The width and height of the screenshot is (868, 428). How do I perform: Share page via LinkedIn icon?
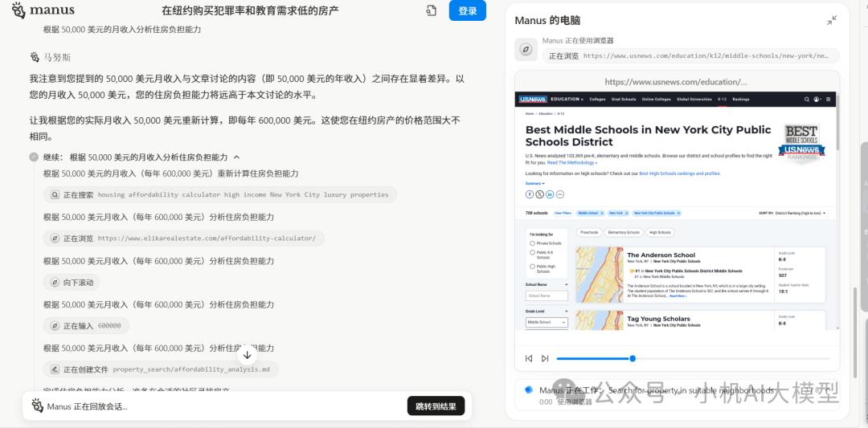point(550,194)
